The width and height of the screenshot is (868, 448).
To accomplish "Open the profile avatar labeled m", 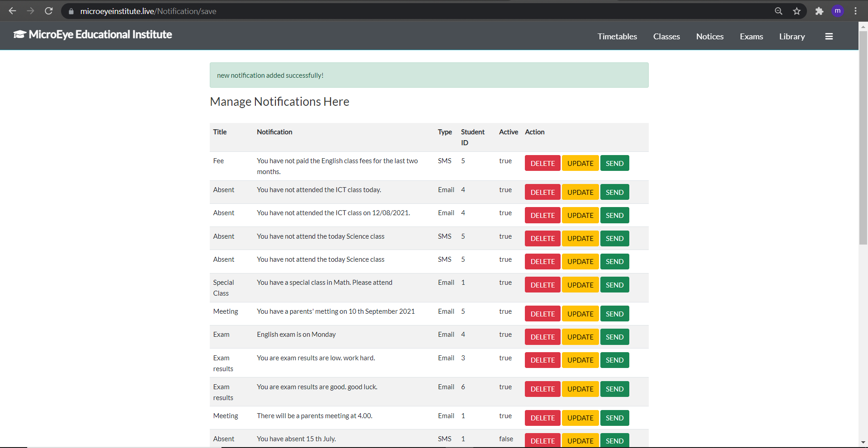I will pos(838,11).
